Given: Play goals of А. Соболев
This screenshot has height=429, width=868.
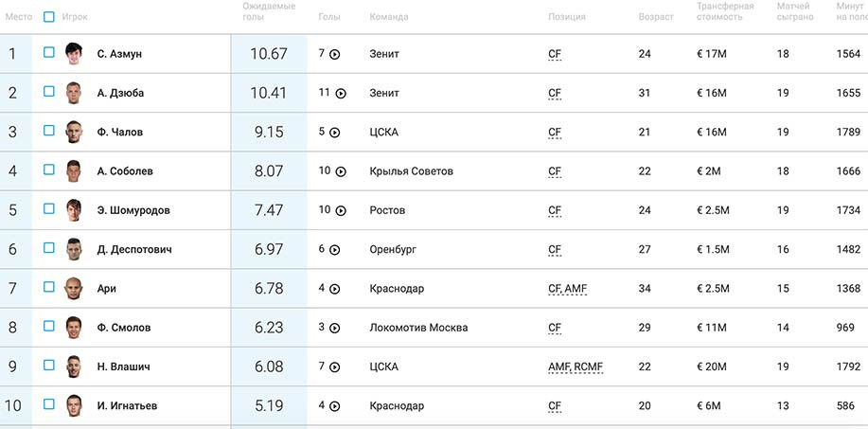Looking at the screenshot, I should click(x=341, y=171).
